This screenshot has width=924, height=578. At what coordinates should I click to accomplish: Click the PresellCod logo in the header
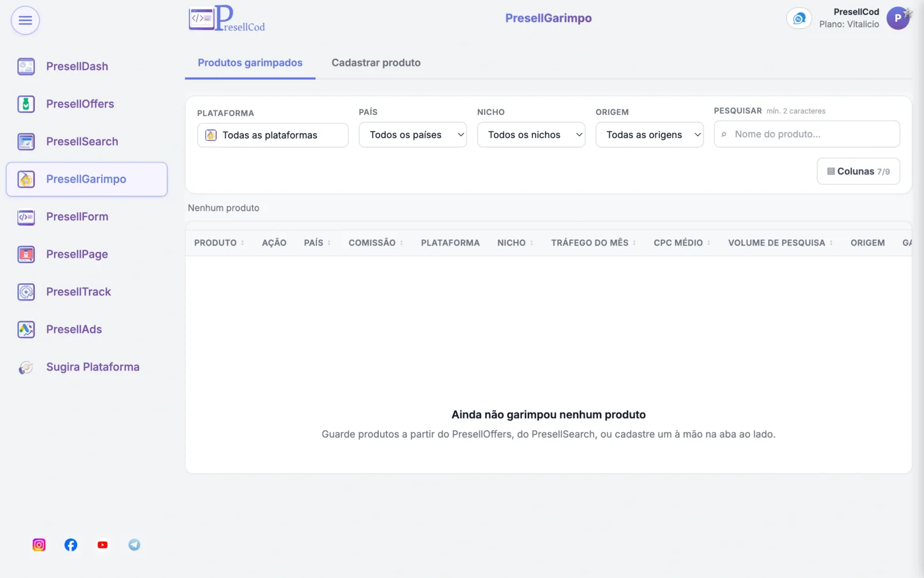[x=227, y=18]
